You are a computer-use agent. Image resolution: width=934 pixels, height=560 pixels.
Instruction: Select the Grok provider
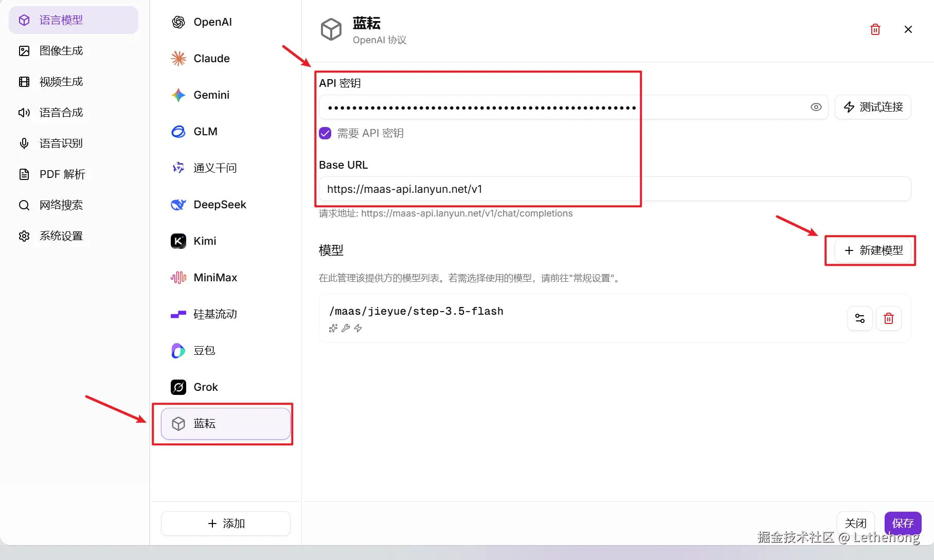pos(226,387)
